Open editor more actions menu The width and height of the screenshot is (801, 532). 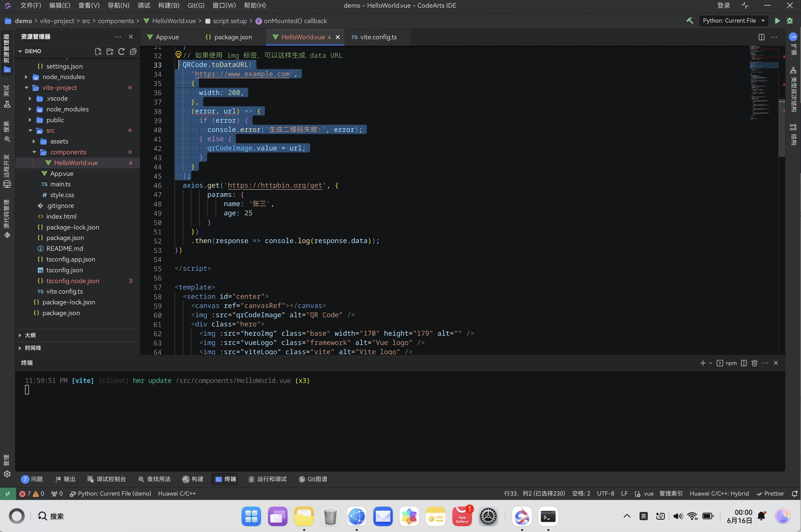(x=774, y=37)
